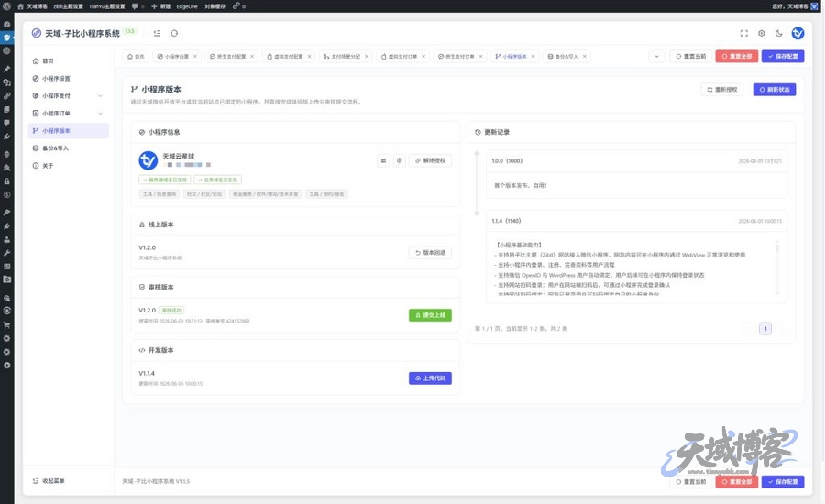Open the user avatar at the header's right end
825x504 pixels.
[x=797, y=33]
